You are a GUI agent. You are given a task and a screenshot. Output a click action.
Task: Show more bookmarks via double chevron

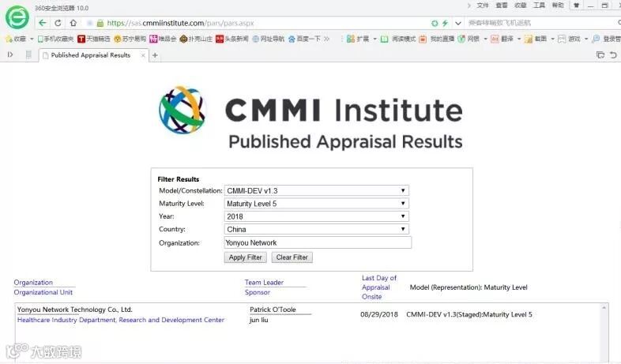(327, 39)
